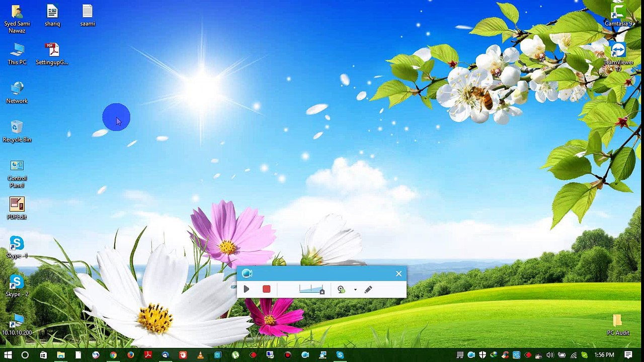Select the PC Audit folder
Viewport: 644px width, 362px height.
pyautogui.click(x=618, y=325)
